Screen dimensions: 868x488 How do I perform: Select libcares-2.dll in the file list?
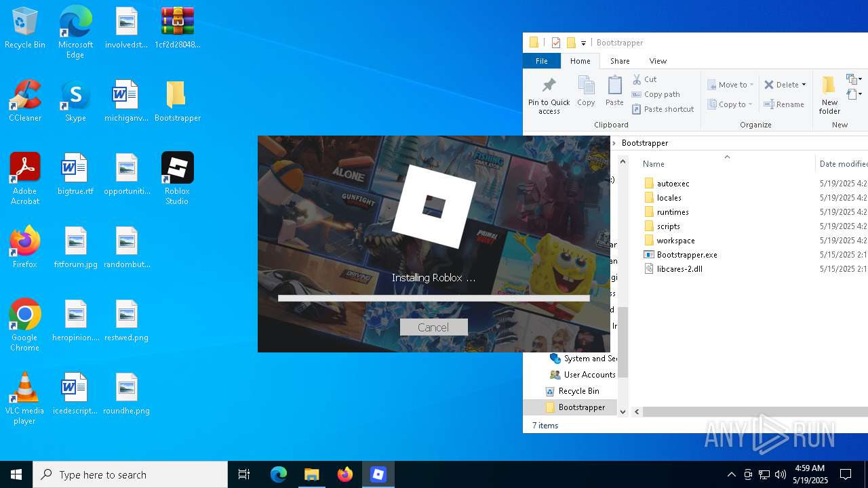(673, 269)
